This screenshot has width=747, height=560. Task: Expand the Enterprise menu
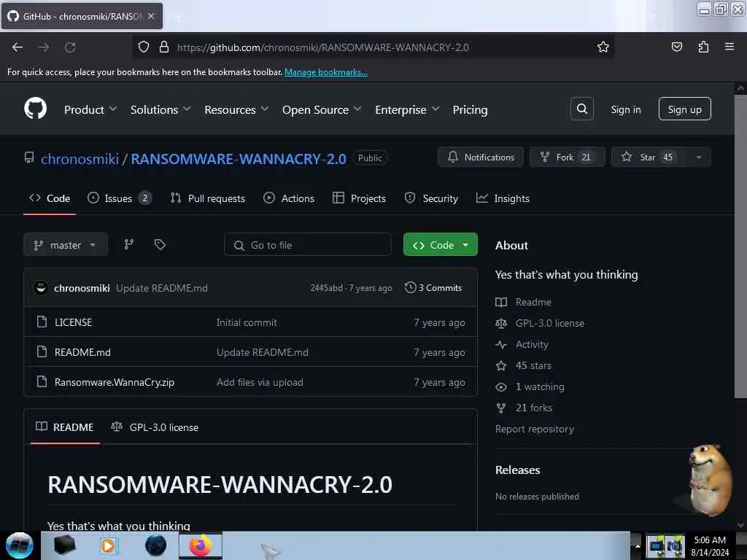pos(407,109)
